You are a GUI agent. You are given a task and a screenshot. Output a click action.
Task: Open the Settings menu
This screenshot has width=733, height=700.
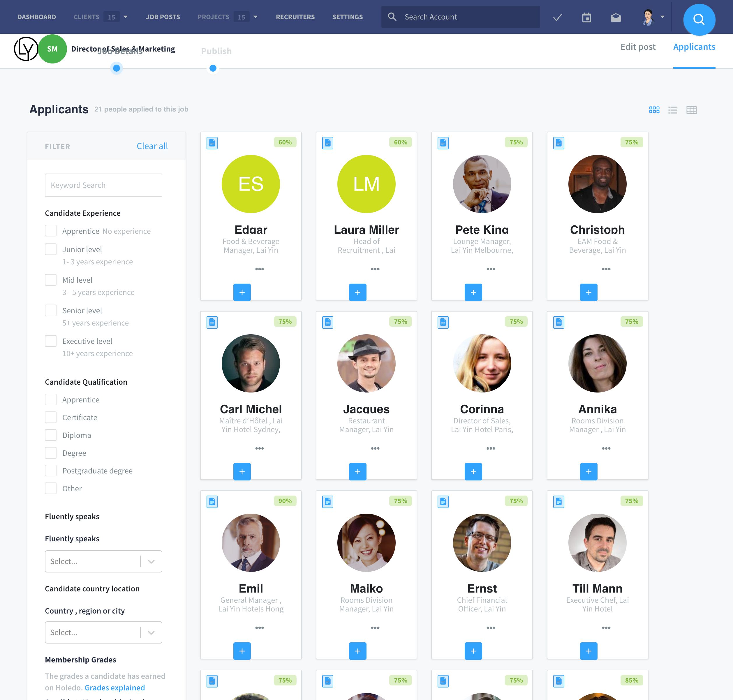tap(347, 17)
